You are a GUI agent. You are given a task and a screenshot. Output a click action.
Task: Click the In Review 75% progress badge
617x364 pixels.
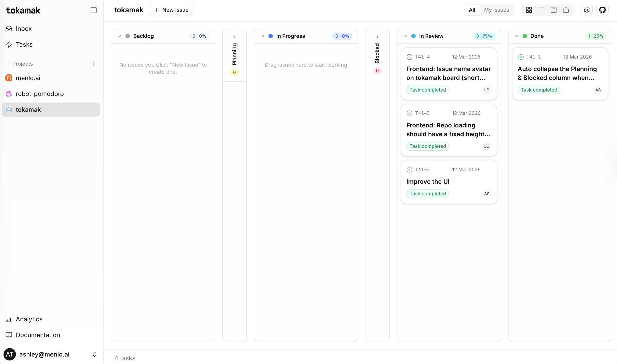pyautogui.click(x=484, y=36)
